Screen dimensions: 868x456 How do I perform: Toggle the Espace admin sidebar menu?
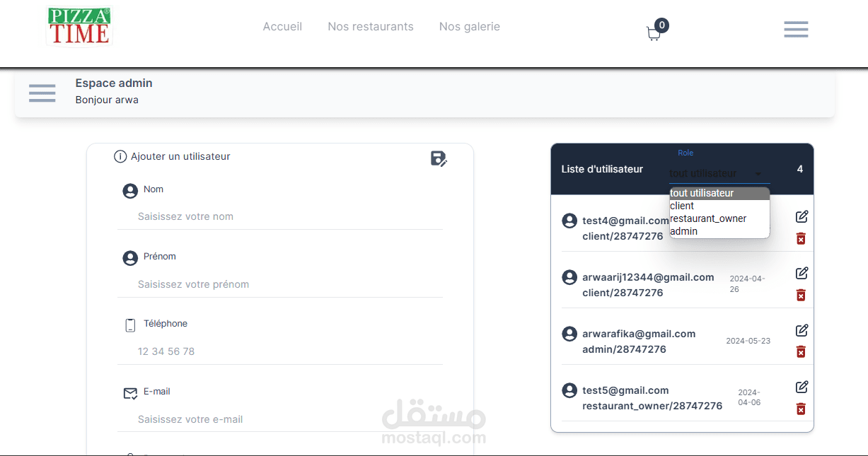[42, 93]
